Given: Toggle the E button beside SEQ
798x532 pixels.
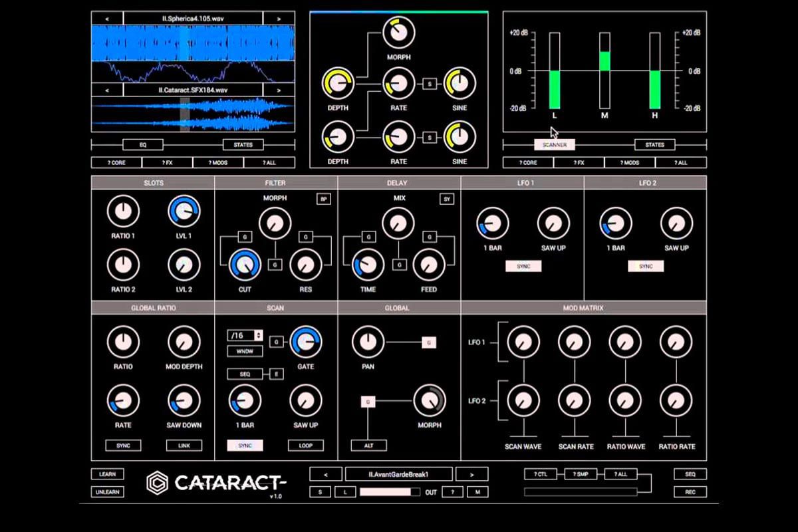Looking at the screenshot, I should point(277,374).
